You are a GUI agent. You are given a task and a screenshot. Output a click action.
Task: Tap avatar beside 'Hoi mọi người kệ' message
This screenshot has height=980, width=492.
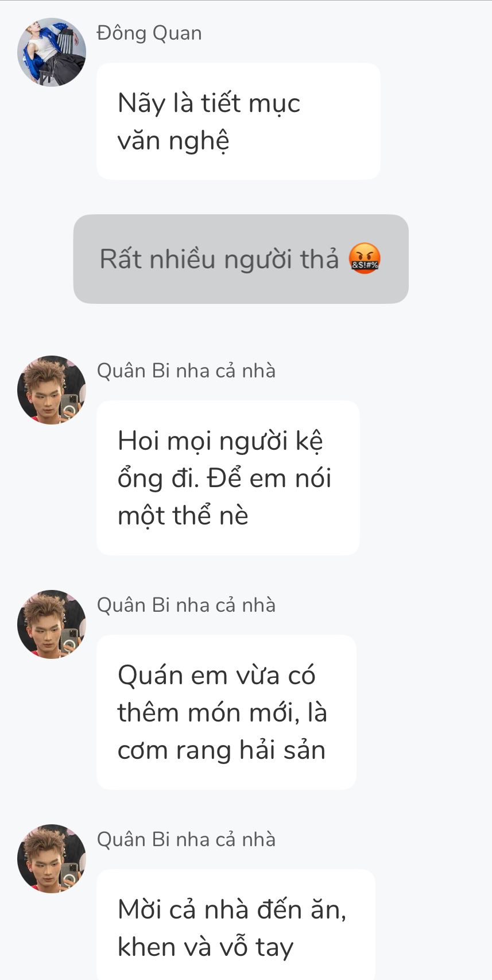tap(52, 390)
